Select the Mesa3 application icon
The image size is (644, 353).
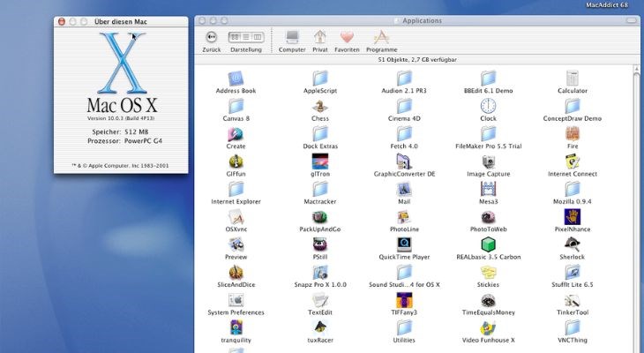tap(489, 189)
